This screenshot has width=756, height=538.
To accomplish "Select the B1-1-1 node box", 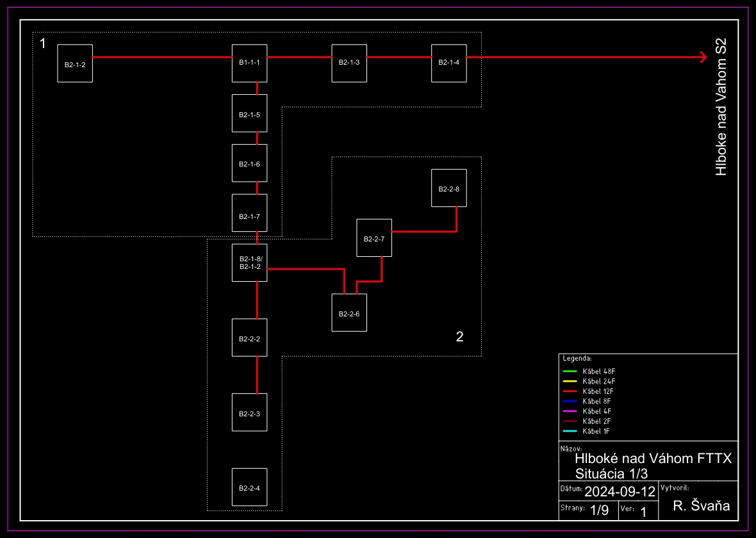I will coord(249,63).
